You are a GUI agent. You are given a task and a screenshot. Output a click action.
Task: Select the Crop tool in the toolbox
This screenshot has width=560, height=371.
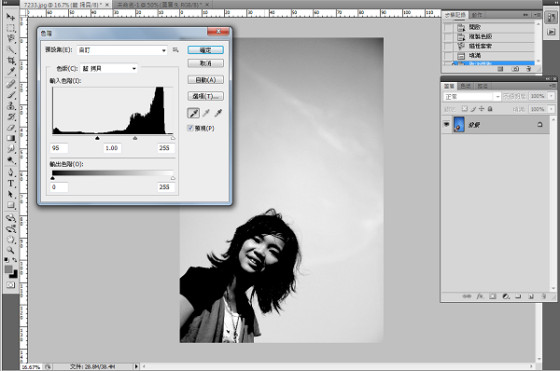tap(11, 60)
